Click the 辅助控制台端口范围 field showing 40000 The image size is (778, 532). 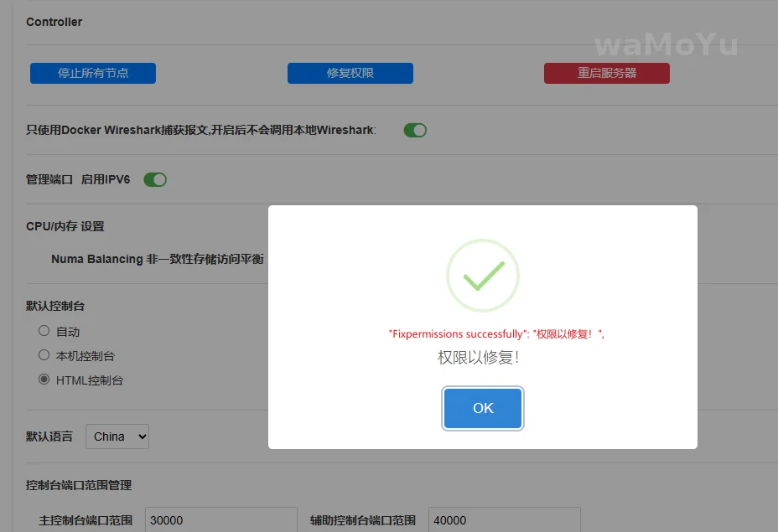[504, 519]
